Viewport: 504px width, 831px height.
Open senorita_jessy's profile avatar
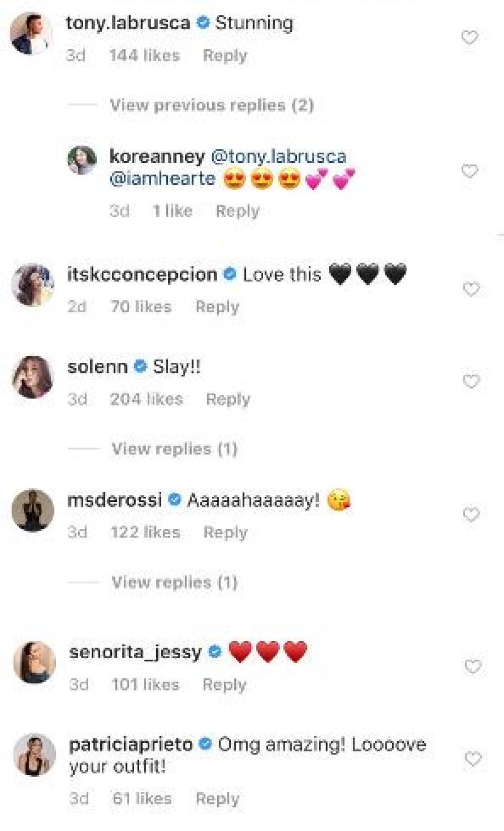[34, 662]
